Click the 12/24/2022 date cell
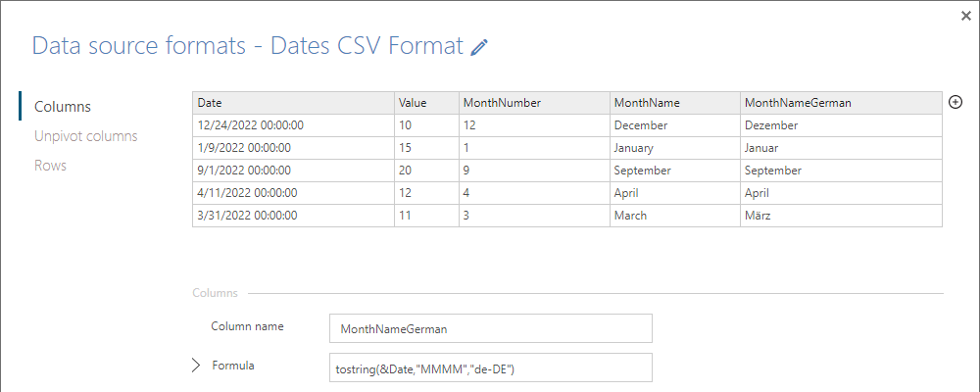980x392 pixels. click(294, 125)
